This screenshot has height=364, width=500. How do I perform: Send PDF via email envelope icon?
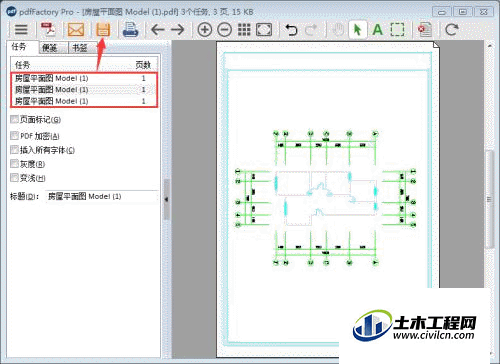click(76, 30)
